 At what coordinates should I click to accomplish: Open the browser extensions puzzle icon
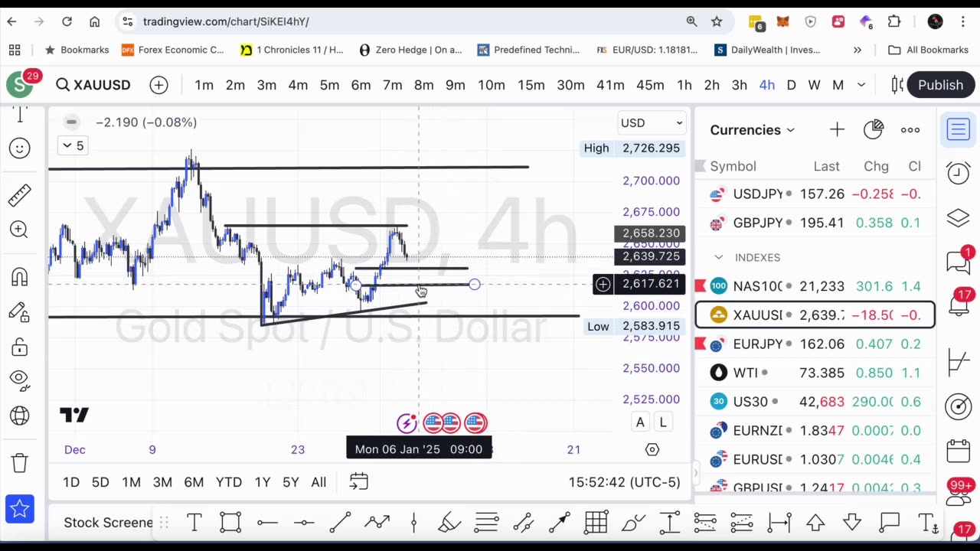(x=894, y=21)
